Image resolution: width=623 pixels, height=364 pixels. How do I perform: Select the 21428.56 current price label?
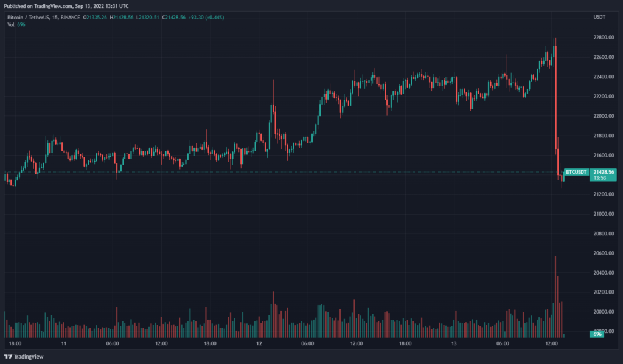coord(604,173)
